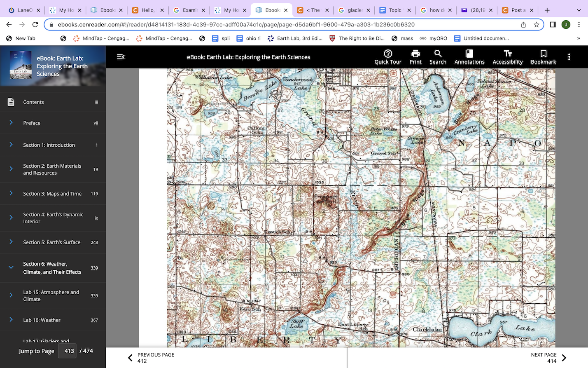The height and width of the screenshot is (368, 588).
Task: Collapse the table of contents sidebar
Action: pyautogui.click(x=121, y=57)
